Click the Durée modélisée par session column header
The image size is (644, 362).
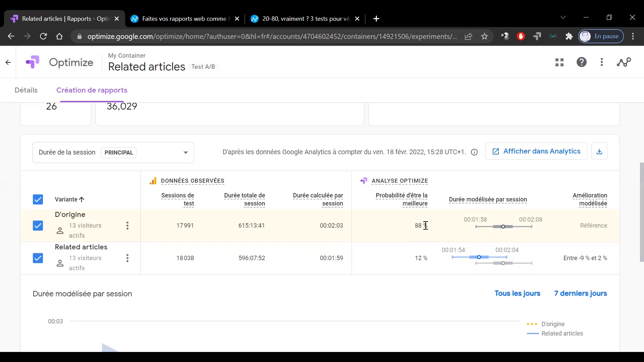tap(488, 199)
